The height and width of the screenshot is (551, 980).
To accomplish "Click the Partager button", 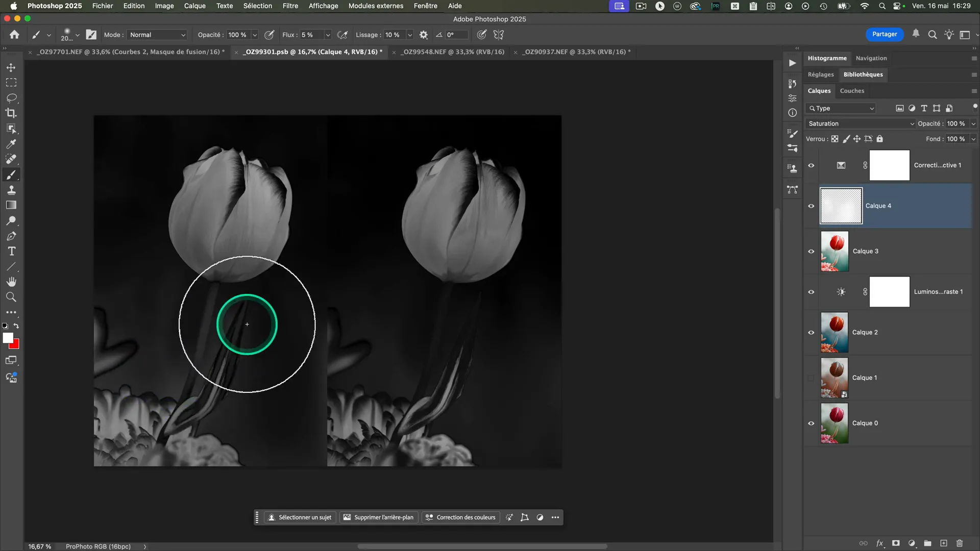I will point(884,34).
